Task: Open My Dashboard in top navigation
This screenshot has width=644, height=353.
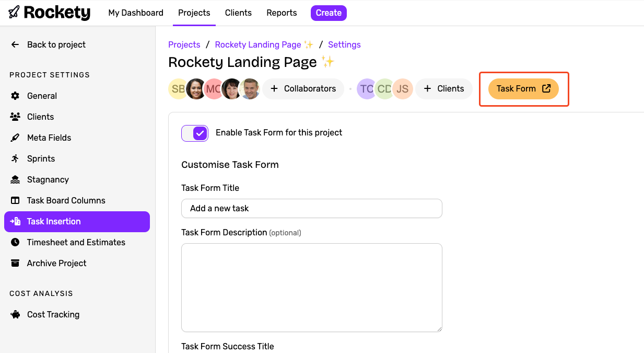Action: click(136, 13)
